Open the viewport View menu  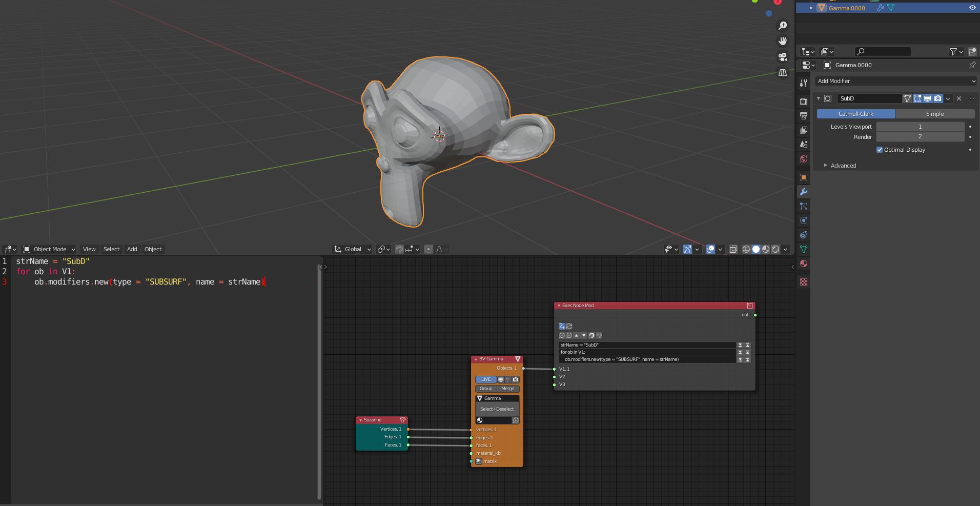click(89, 249)
